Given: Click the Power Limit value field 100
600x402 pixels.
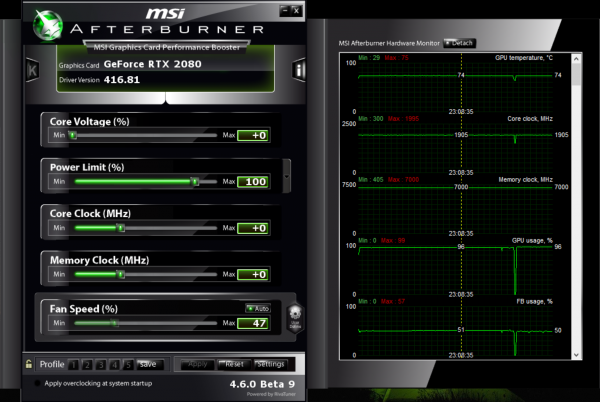Looking at the screenshot, I should (x=254, y=182).
